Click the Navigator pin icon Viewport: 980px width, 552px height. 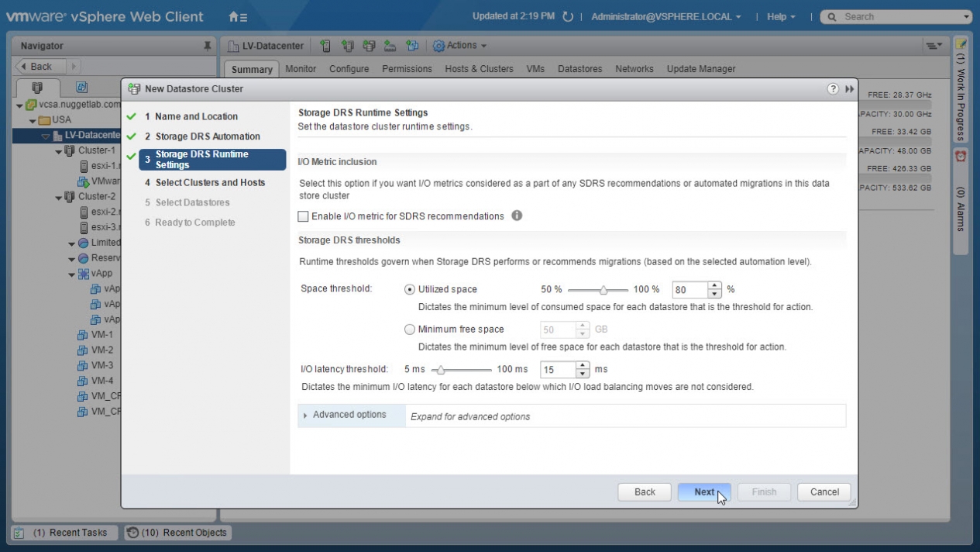[208, 47]
